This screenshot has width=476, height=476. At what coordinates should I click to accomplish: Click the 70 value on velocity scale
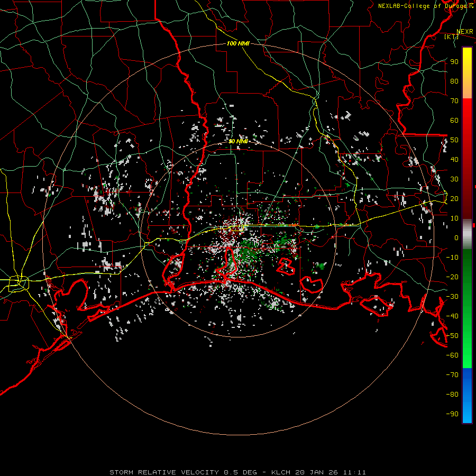[454, 101]
